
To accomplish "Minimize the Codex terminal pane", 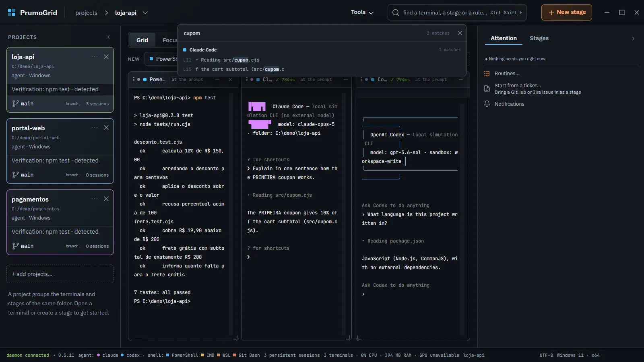I will (x=461, y=80).
